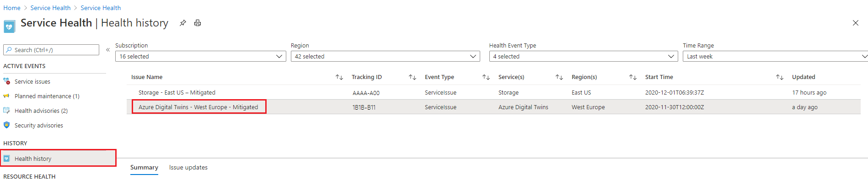Open the Time Range dropdown

[775, 56]
